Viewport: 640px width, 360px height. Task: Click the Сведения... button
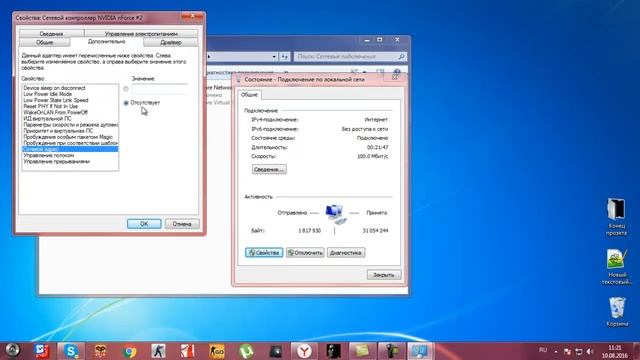click(x=269, y=169)
